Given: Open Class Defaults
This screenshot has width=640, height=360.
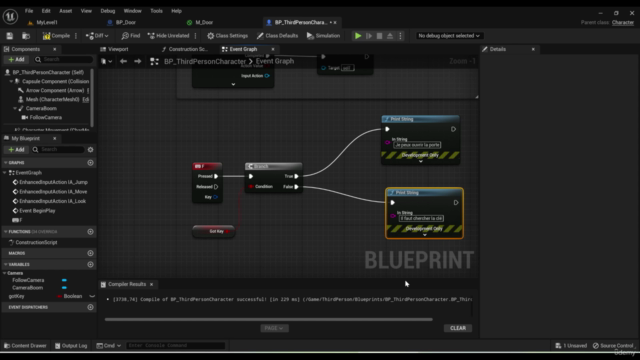Looking at the screenshot, I should pos(277,36).
